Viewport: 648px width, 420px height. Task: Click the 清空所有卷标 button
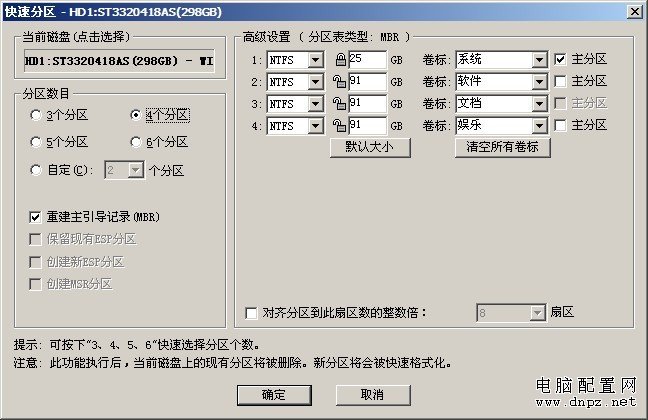(503, 147)
